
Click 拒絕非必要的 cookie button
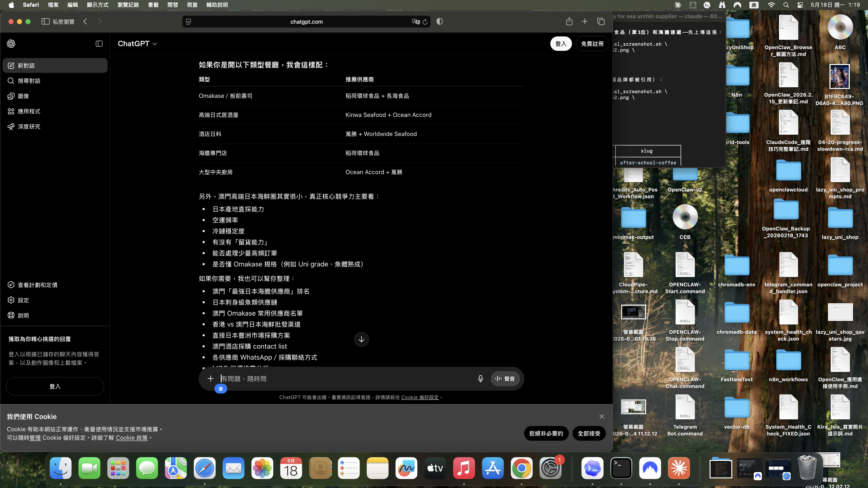point(546,433)
